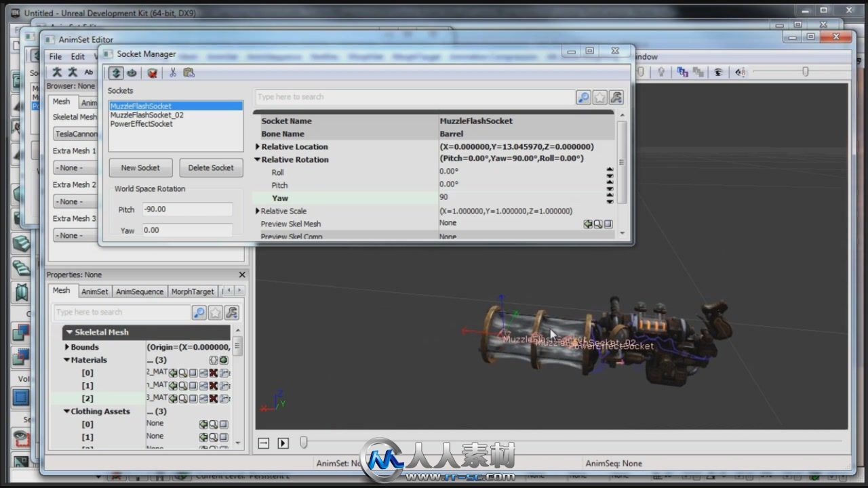Collapse Skeletal Mesh category header

point(69,332)
